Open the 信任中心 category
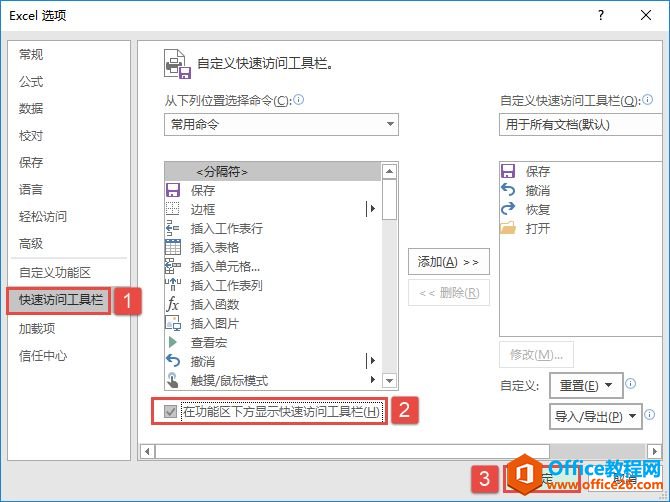 point(43,355)
